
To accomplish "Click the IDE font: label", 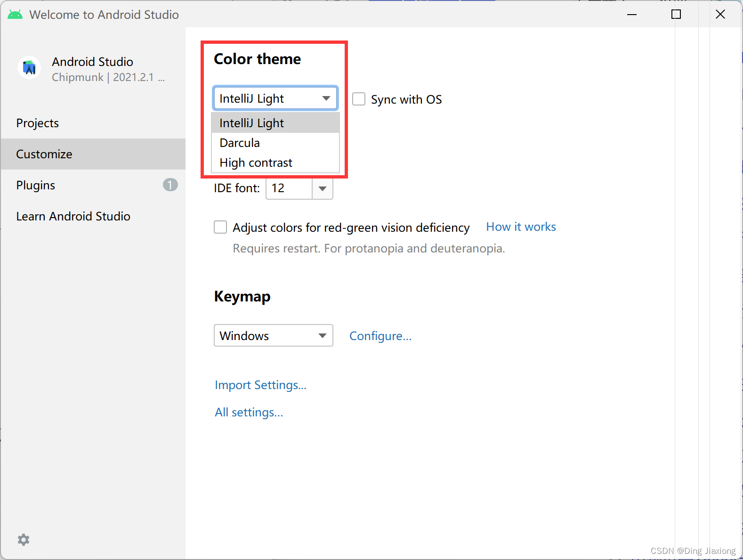I will pos(237,188).
